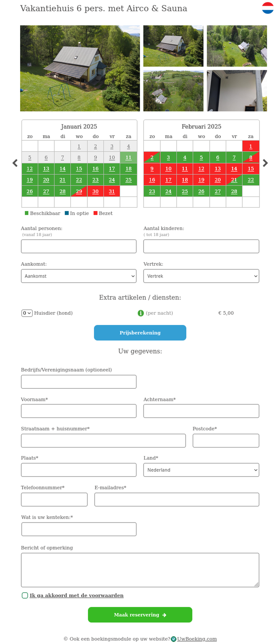Open the Vertrek dropdown
The width and height of the screenshot is (276, 644).
(x=201, y=276)
